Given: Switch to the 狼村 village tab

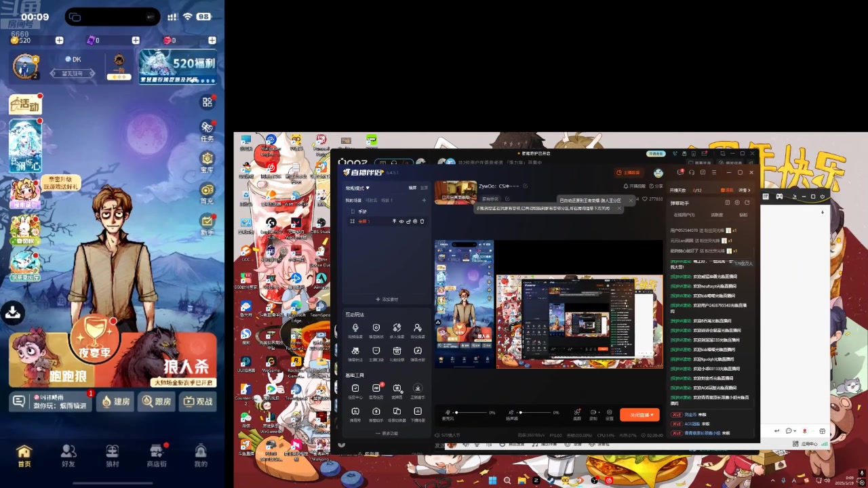Looking at the screenshot, I should (112, 456).
